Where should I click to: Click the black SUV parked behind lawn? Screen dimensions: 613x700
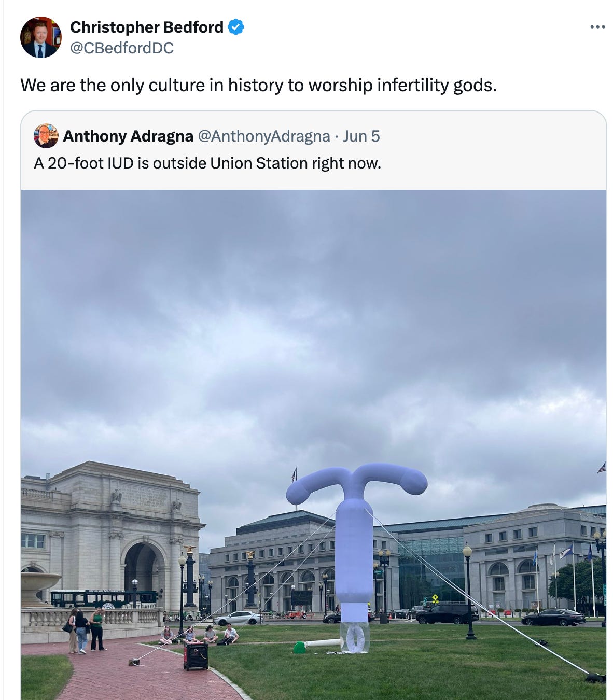pyautogui.click(x=447, y=613)
